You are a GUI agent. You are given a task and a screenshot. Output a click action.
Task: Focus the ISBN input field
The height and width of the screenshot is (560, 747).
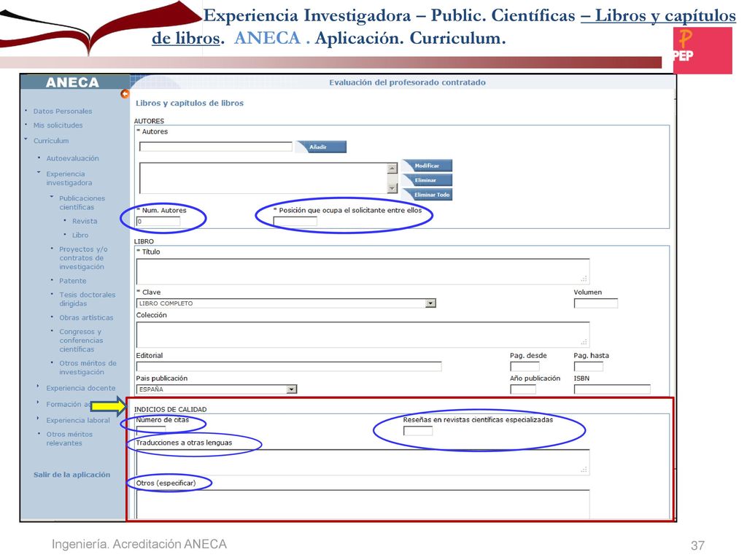(x=612, y=389)
